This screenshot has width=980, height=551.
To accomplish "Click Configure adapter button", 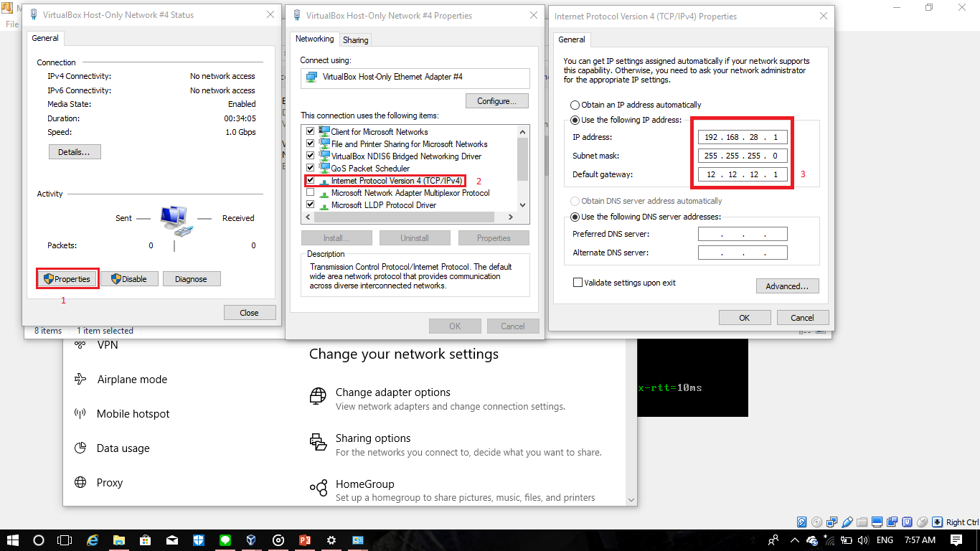I will click(x=497, y=101).
